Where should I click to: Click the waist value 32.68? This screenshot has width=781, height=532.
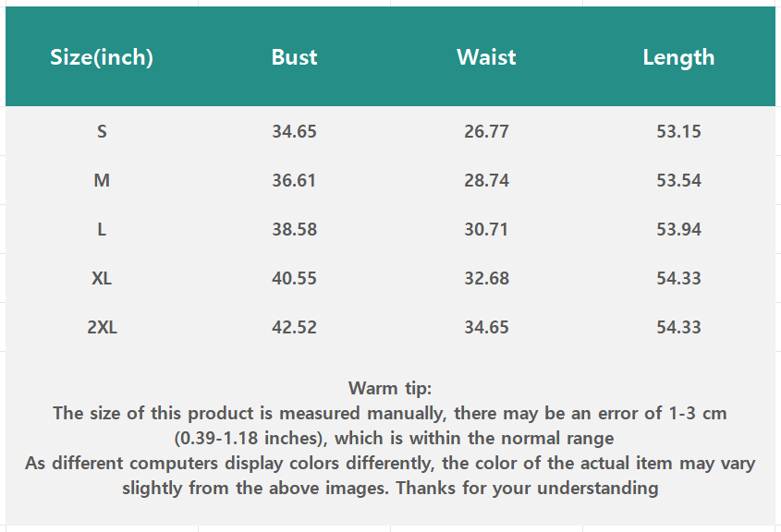click(486, 278)
